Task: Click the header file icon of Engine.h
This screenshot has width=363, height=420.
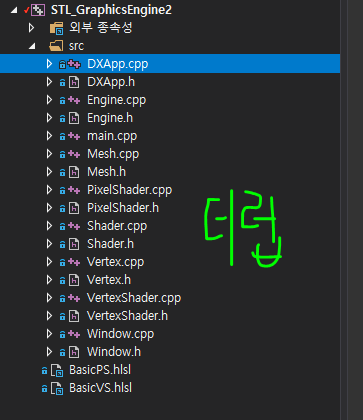Action: pos(74,118)
